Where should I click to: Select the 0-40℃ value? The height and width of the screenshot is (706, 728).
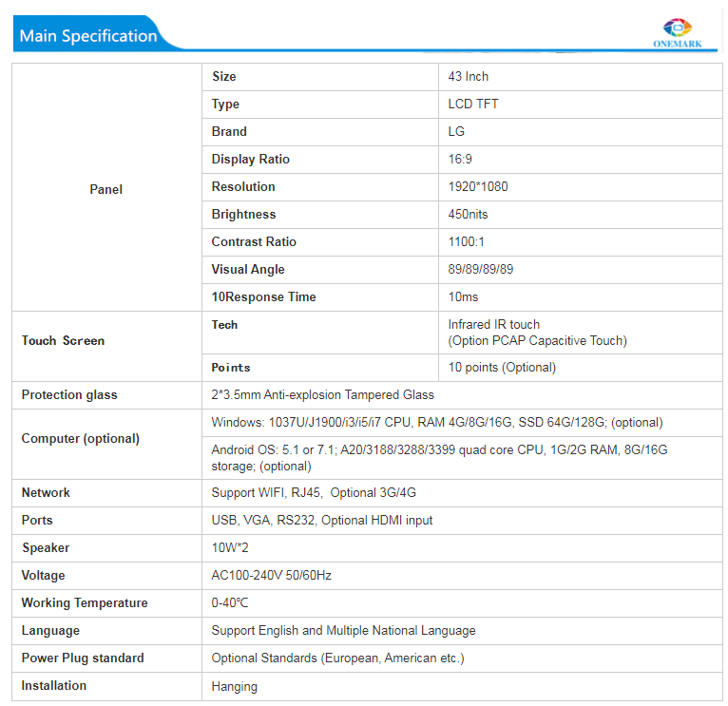point(229,603)
